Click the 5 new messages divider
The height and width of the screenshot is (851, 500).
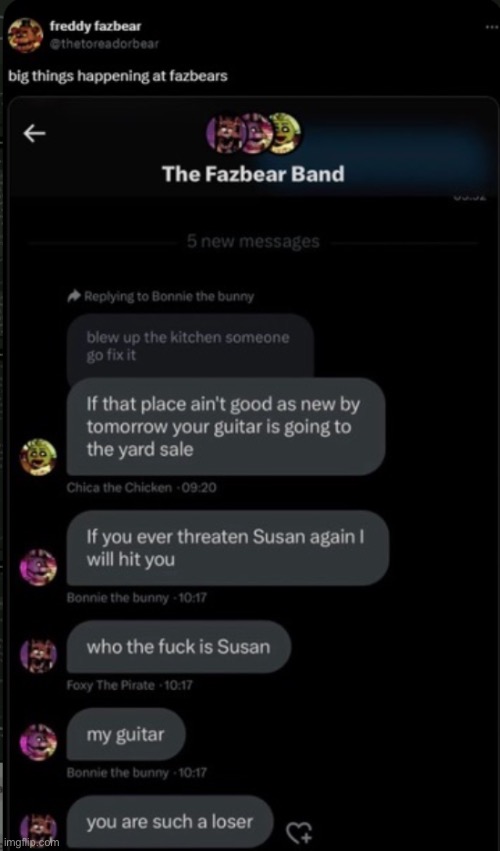(x=254, y=241)
